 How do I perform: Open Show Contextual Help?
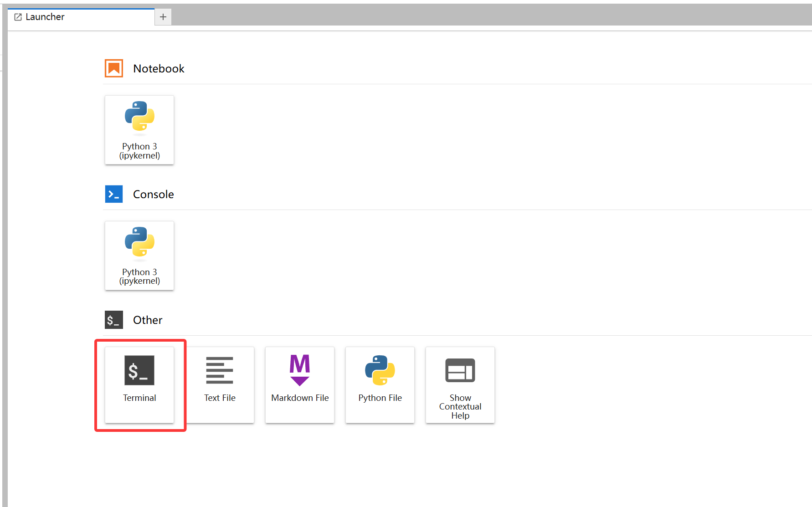pos(460,385)
